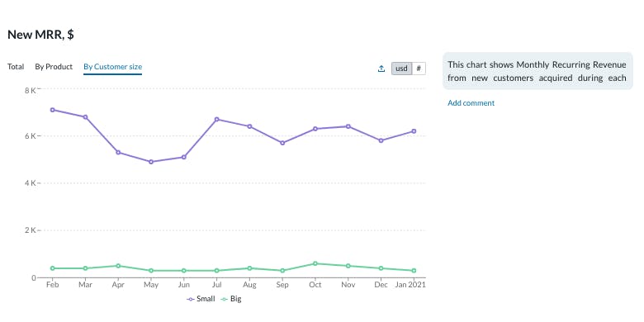This screenshot has width=644, height=322.
Task: Open the By Product tab
Action: (x=54, y=67)
